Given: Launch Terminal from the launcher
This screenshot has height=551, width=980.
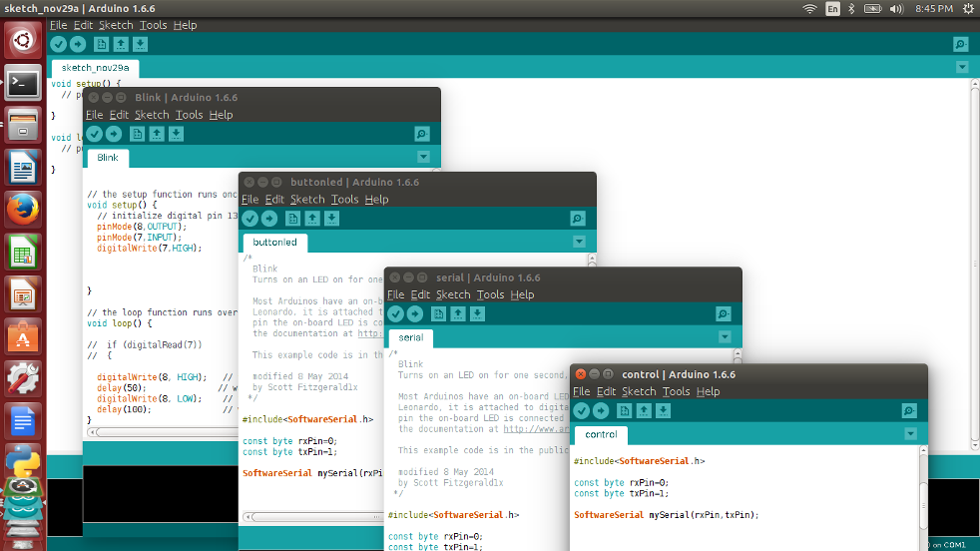Looking at the screenshot, I should pyautogui.click(x=23, y=83).
